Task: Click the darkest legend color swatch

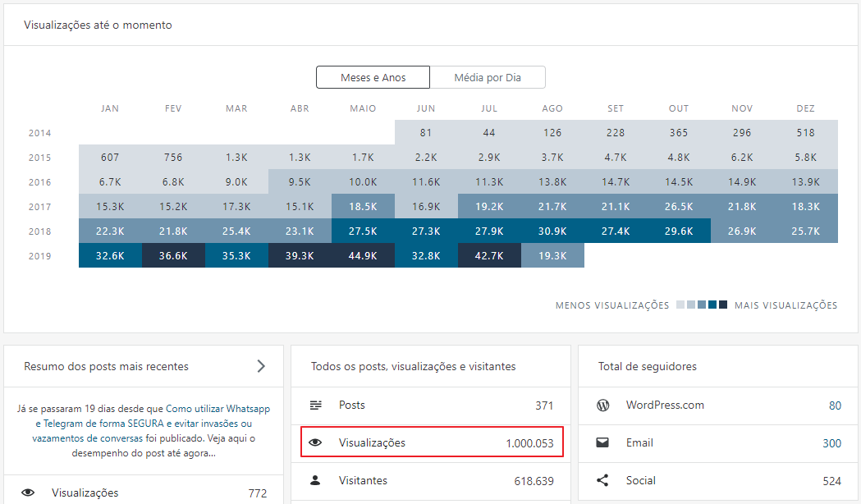Action: click(x=723, y=305)
